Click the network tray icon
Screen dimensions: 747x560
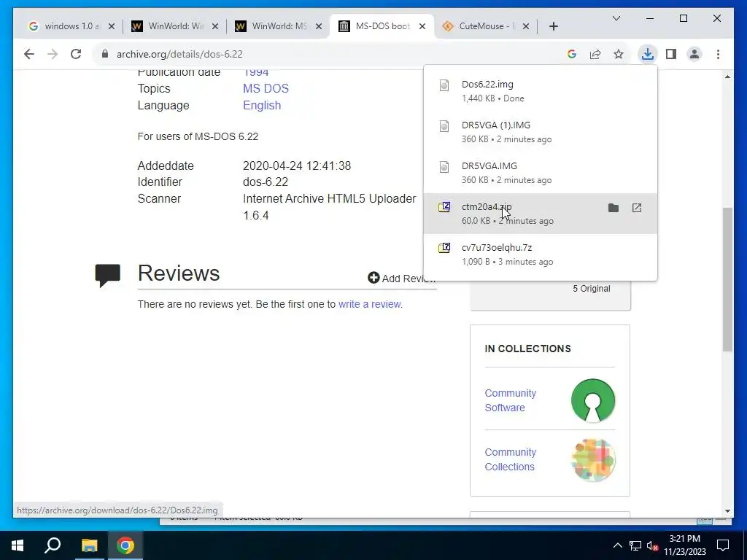tap(635, 545)
